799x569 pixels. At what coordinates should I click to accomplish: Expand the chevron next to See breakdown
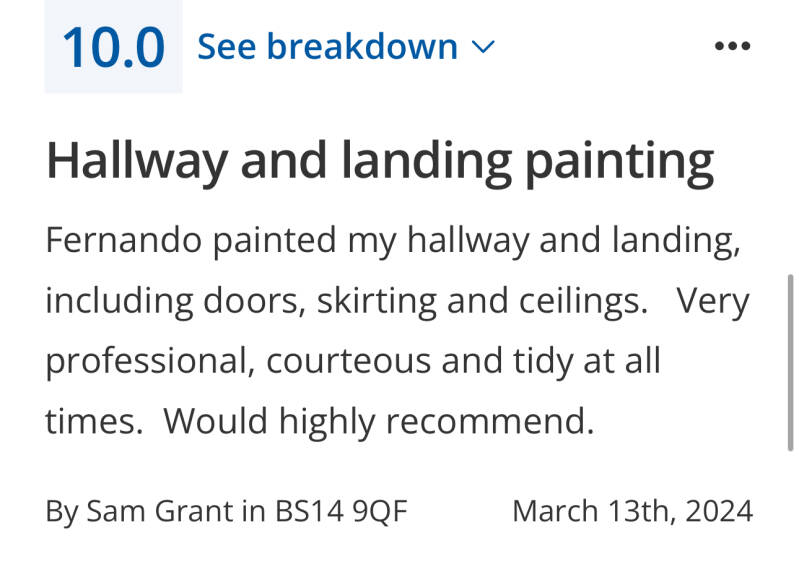tap(482, 47)
